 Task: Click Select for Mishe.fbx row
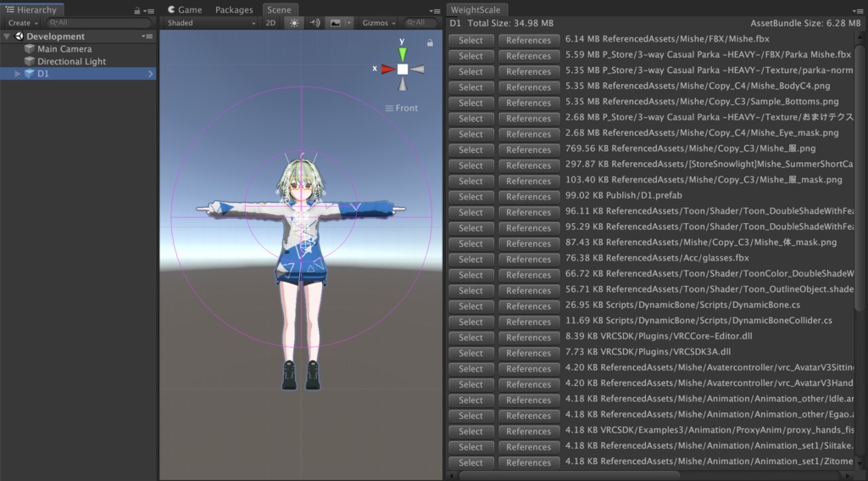(470, 41)
